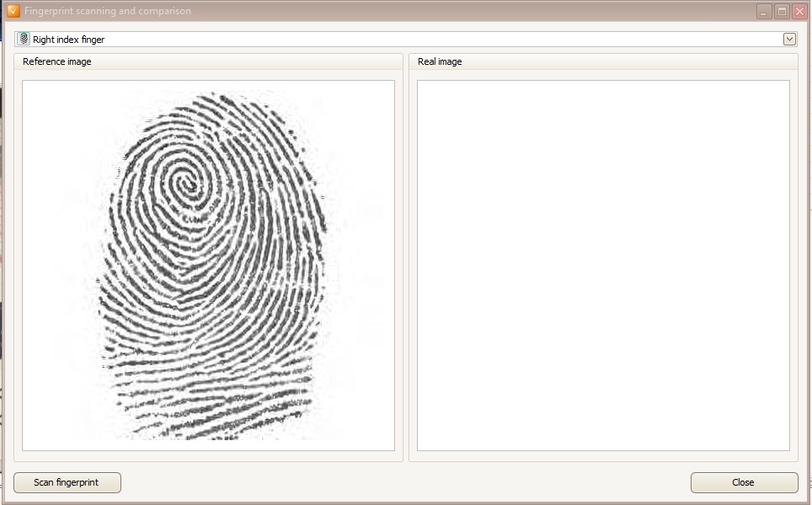The image size is (812, 505).
Task: Select the Right index finger label text
Action: [67, 39]
